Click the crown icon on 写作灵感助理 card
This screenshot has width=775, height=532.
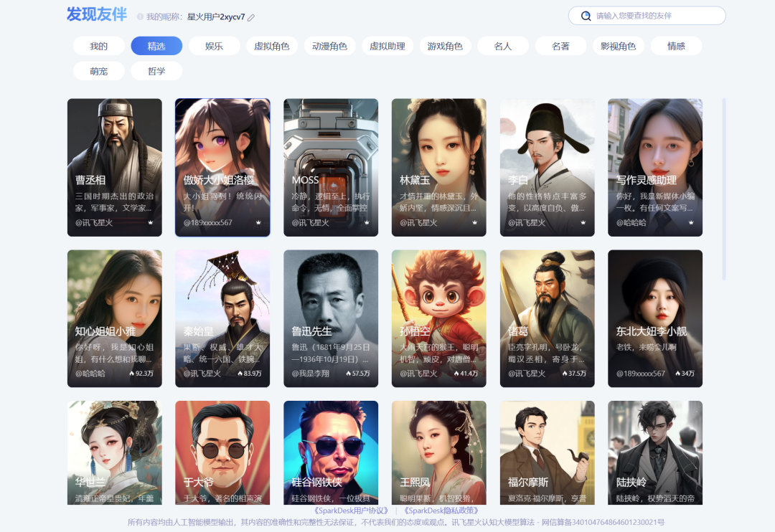click(x=691, y=223)
